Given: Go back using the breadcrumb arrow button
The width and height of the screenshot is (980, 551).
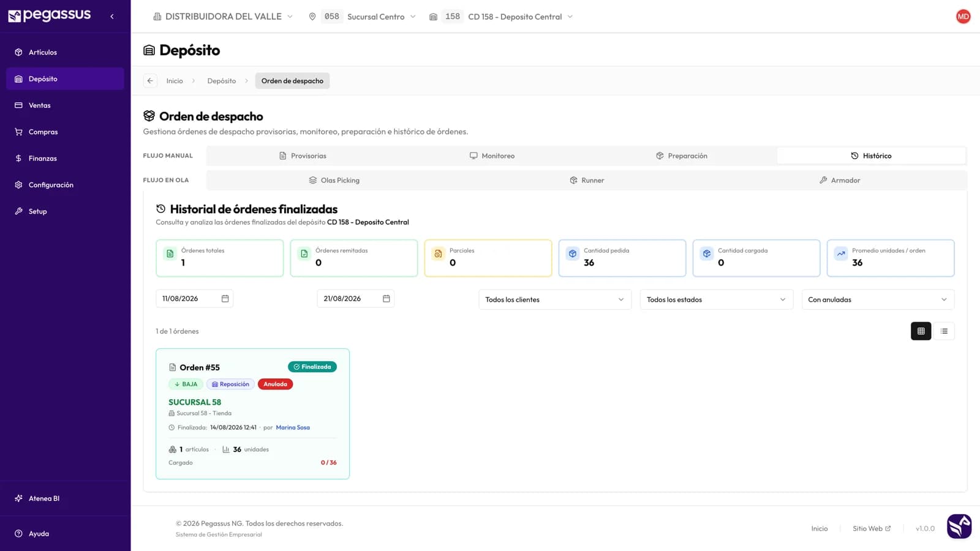Looking at the screenshot, I should pyautogui.click(x=150, y=81).
